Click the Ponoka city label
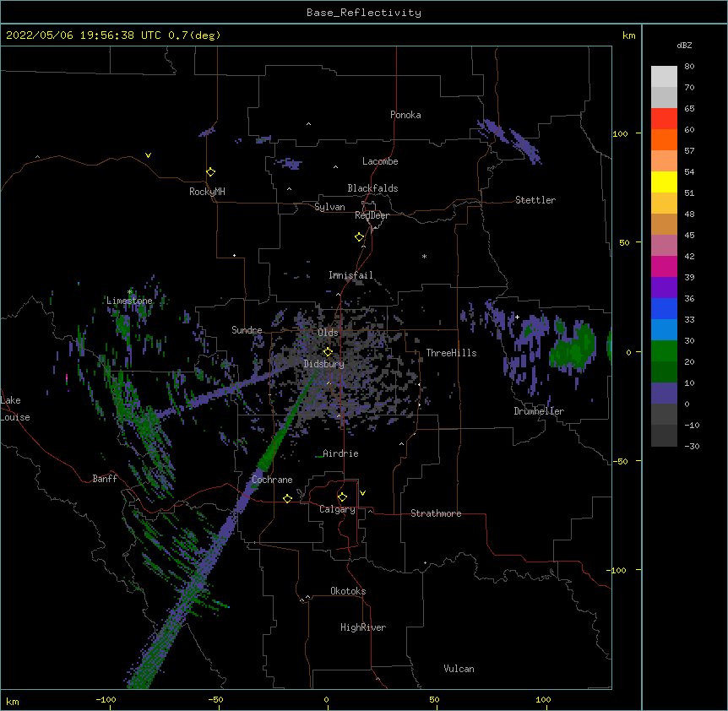 coord(405,115)
